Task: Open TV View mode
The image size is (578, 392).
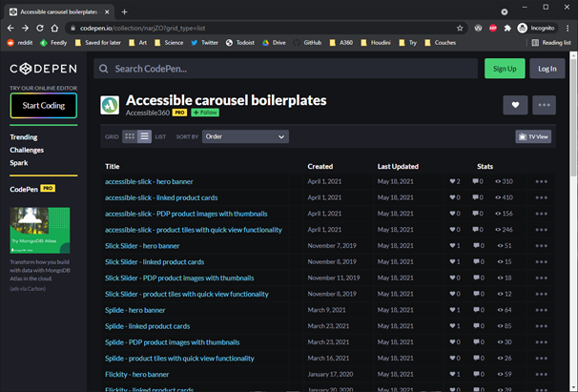Action: pyautogui.click(x=533, y=136)
